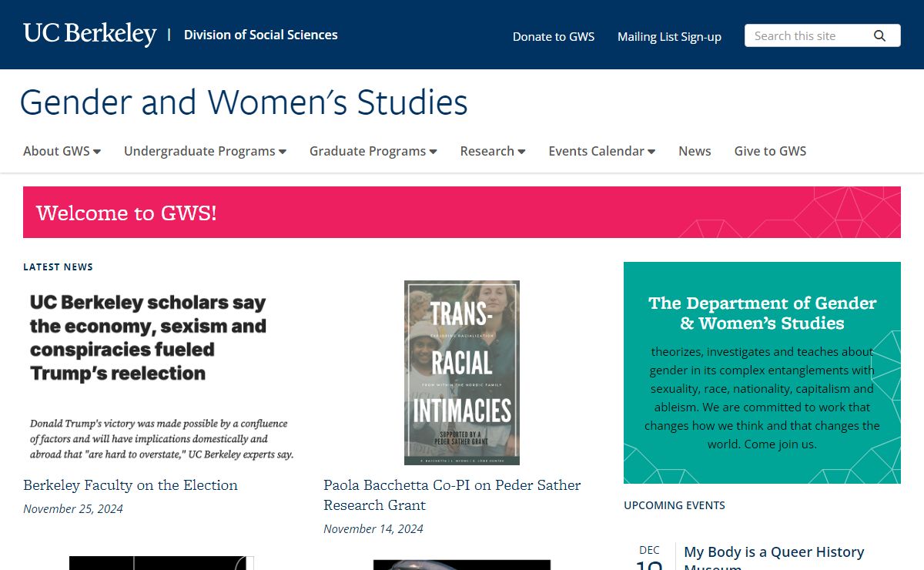The image size is (924, 570).
Task: Expand the About GWS menu
Action: point(62,151)
